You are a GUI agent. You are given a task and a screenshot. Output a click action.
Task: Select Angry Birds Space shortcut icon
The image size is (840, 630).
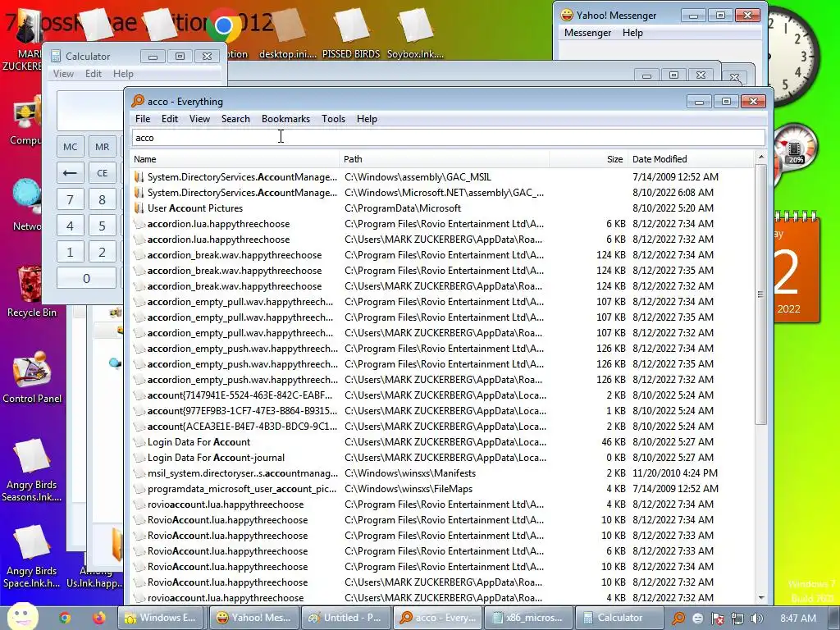[31, 556]
